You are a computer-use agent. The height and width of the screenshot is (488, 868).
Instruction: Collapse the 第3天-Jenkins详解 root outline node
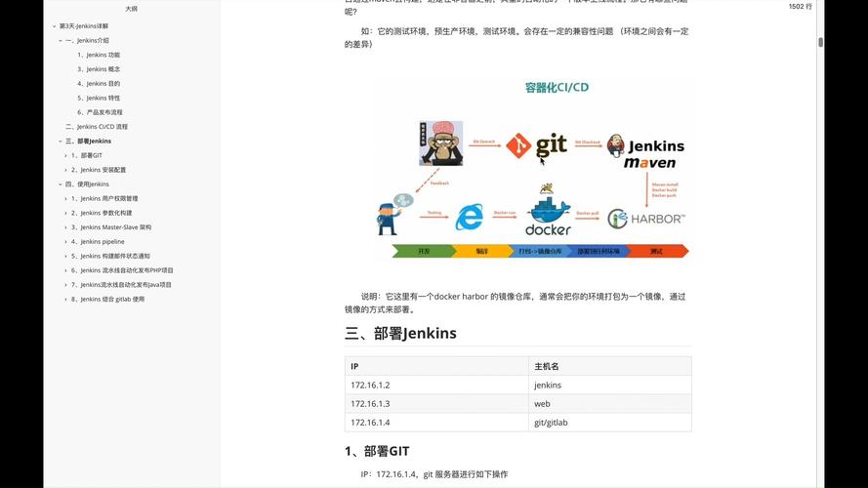tap(55, 26)
